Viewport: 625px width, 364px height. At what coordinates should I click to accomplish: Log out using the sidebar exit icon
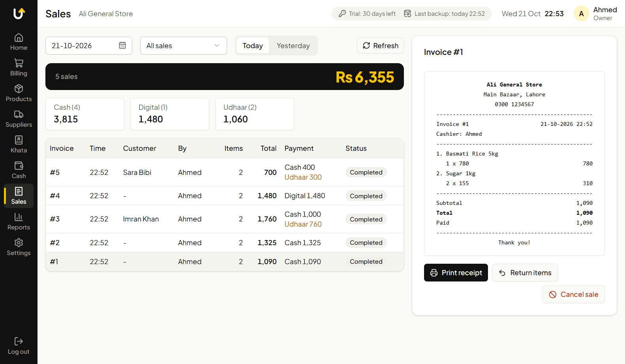tap(19, 346)
